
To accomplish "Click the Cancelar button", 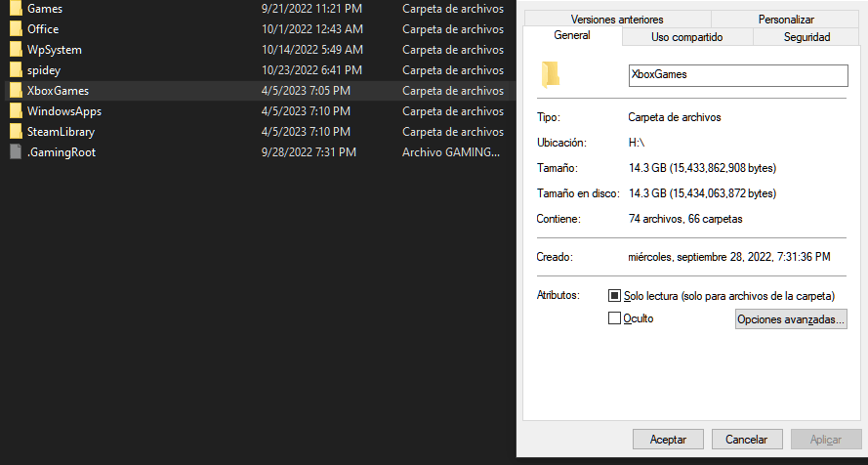I will [x=747, y=440].
